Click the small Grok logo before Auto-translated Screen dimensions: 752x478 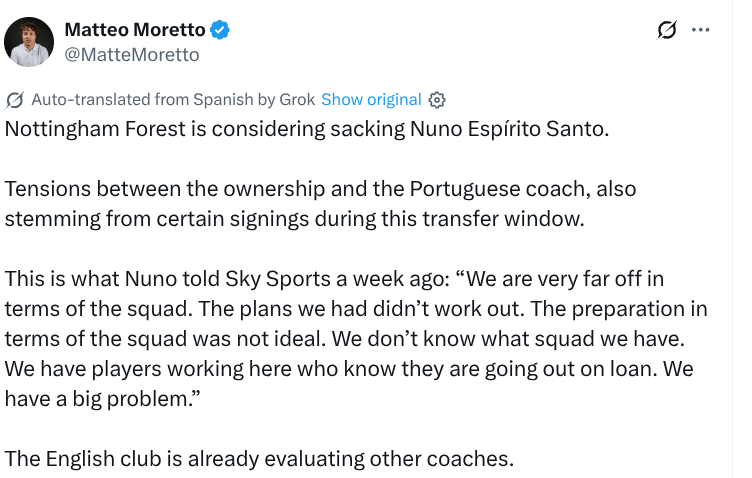14,100
